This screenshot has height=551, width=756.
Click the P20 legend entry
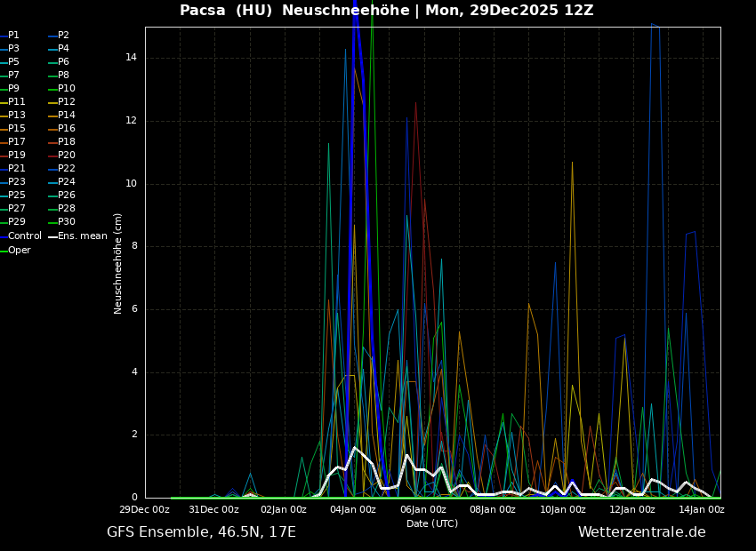click(66, 156)
